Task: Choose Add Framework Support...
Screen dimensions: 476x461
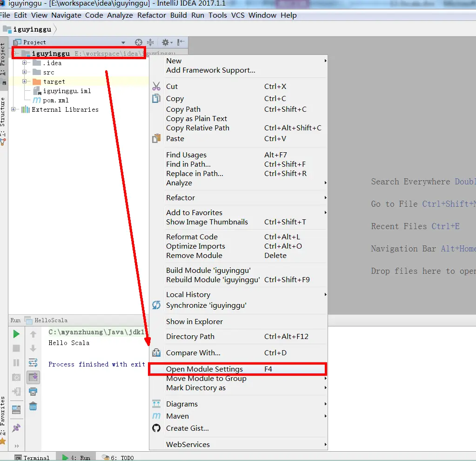Action: tap(238, 70)
